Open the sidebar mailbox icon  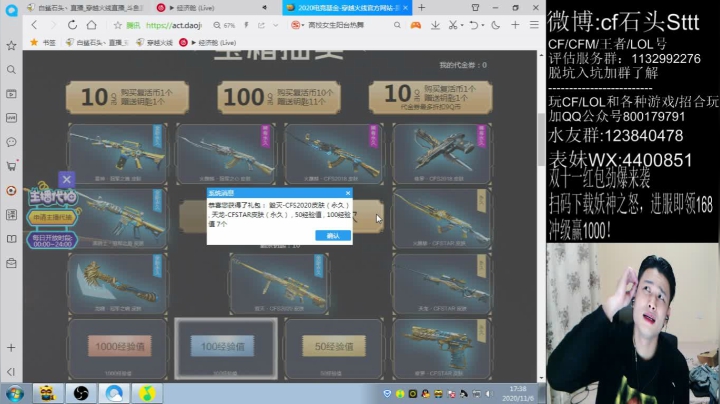pyautogui.click(x=11, y=263)
